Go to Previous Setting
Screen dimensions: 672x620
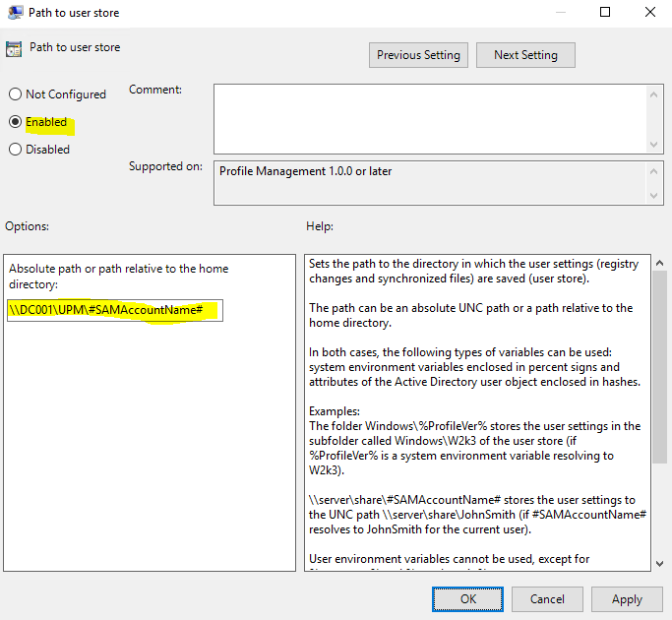(x=418, y=55)
